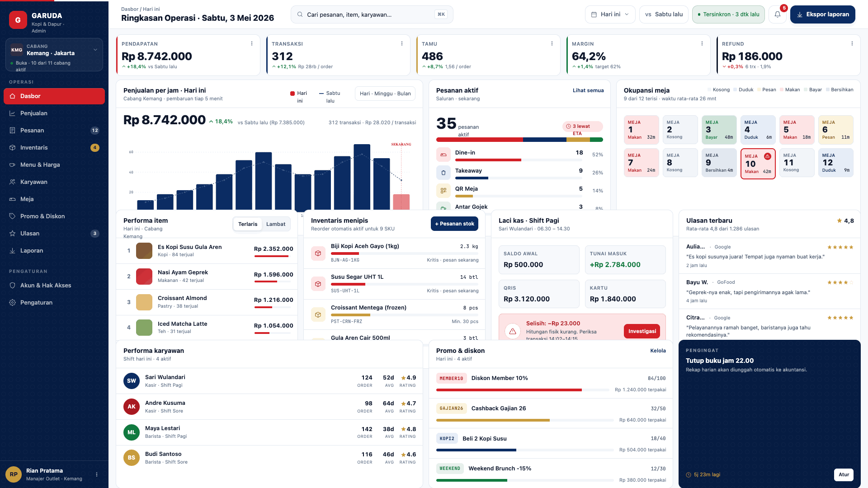
Task: Click the 3 lewat ETA badge
Action: (x=583, y=127)
